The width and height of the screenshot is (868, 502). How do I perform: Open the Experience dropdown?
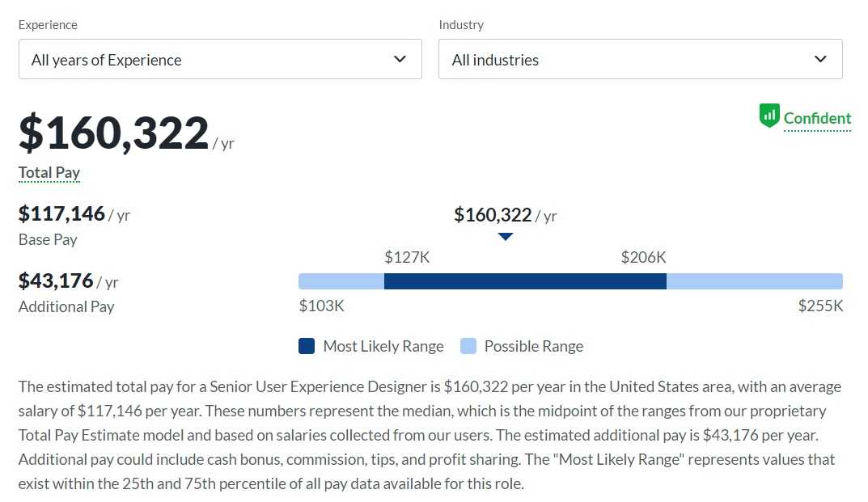click(x=220, y=59)
